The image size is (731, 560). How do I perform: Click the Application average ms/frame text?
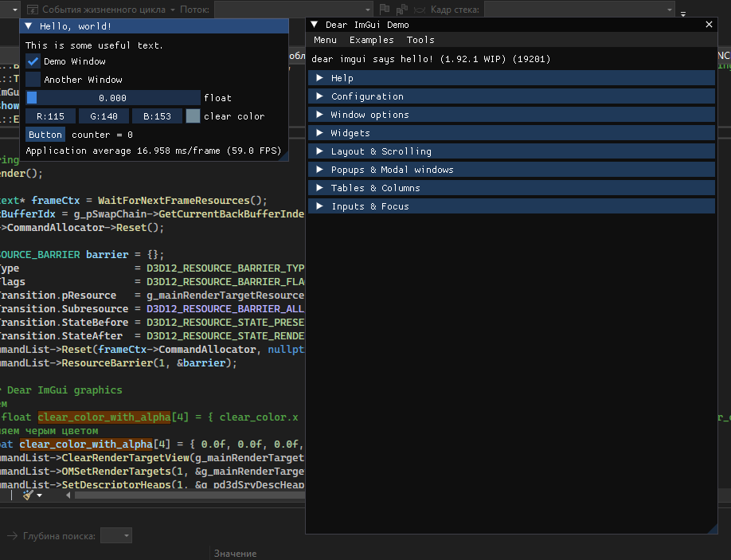coord(154,151)
